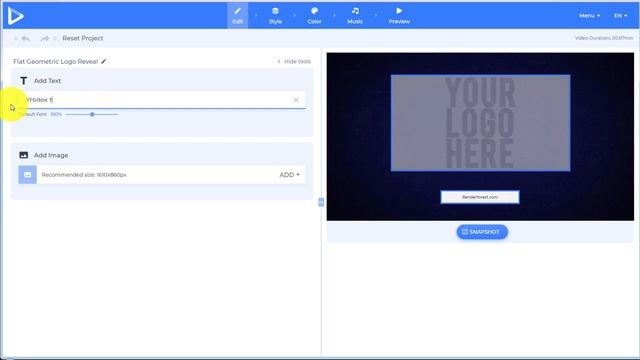640x360 pixels.
Task: Click Hide tools link
Action: pos(294,62)
